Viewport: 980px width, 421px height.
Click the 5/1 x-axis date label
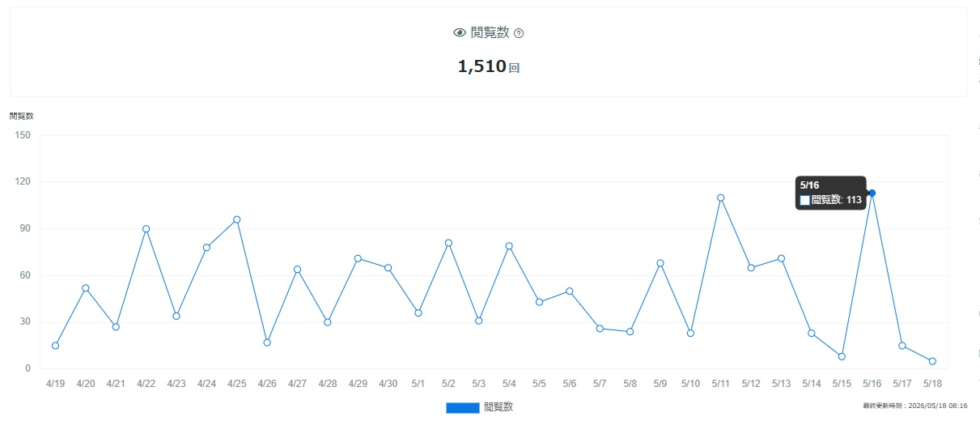pos(418,384)
